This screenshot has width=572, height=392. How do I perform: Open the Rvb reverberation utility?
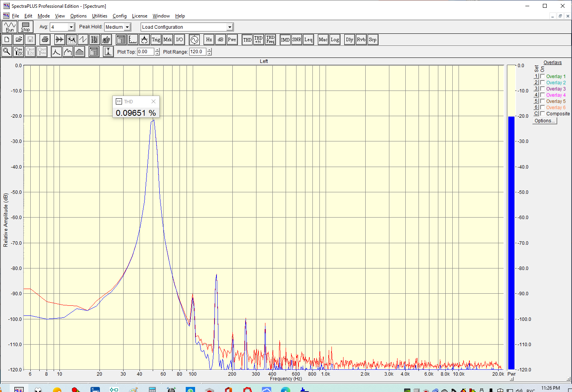361,40
